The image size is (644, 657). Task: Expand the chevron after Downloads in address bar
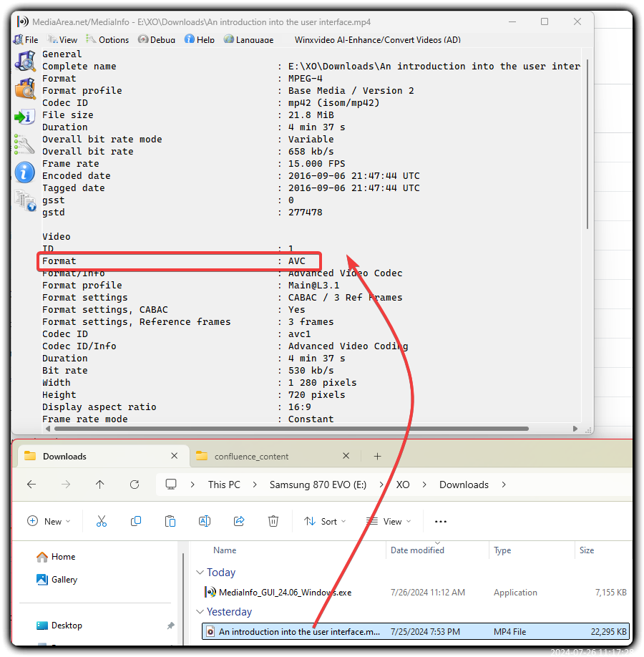click(x=504, y=485)
